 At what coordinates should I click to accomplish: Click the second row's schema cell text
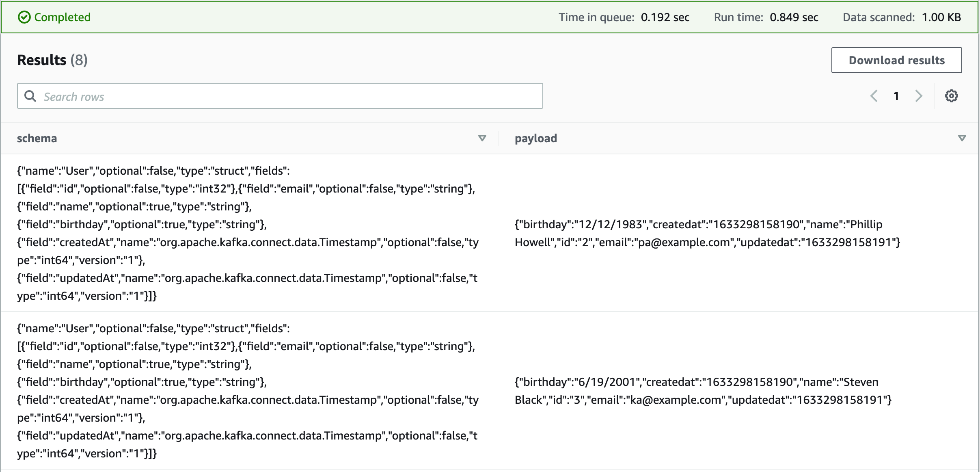tap(247, 391)
